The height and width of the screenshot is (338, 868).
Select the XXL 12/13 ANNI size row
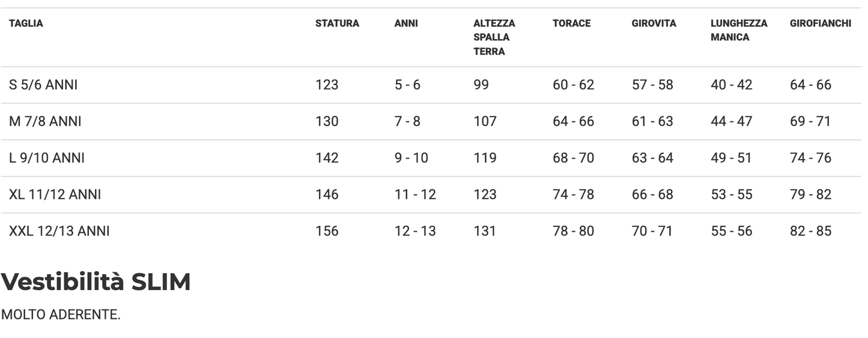click(x=59, y=232)
